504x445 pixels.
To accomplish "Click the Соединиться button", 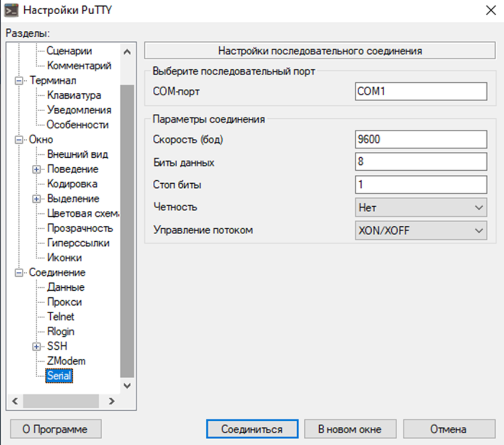I will tap(252, 429).
